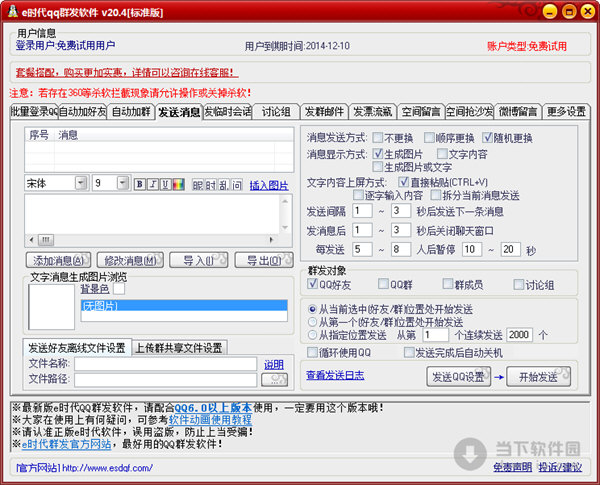The image size is (600, 485).
Task: Click 修改消息(M) button
Action: point(130,261)
